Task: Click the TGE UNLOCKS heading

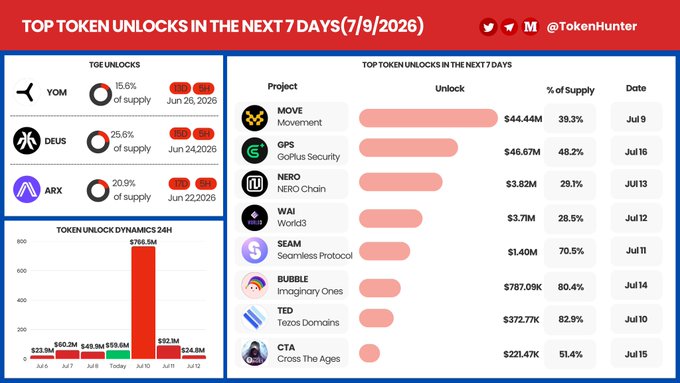Action: 114,65
